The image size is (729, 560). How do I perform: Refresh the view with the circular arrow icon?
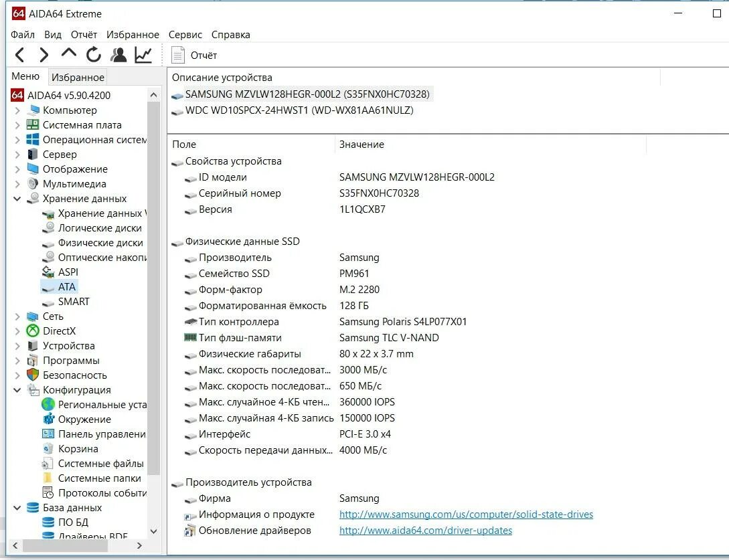(94, 55)
